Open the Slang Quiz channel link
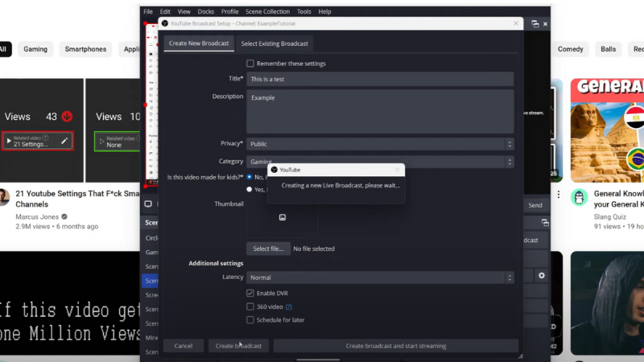The height and width of the screenshot is (362, 644). [610, 216]
